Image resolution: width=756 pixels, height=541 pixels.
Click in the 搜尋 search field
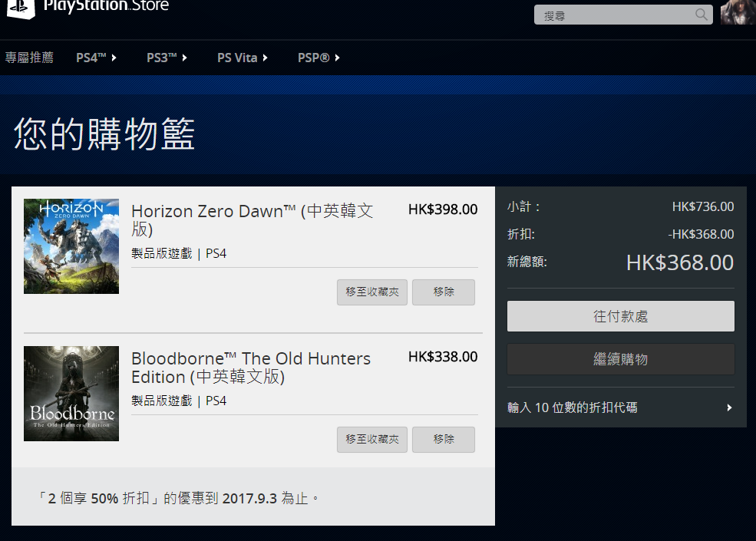point(614,15)
